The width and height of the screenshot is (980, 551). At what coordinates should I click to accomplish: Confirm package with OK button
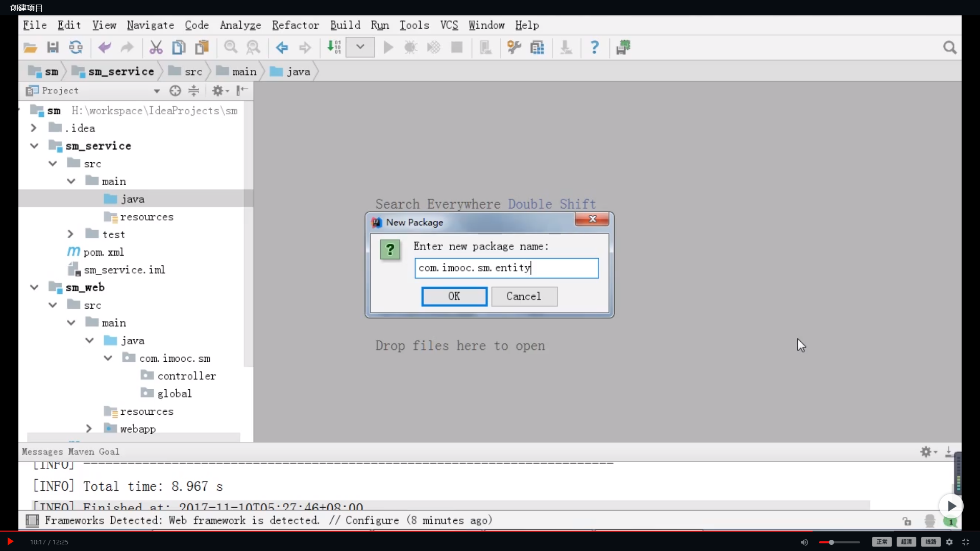(454, 296)
